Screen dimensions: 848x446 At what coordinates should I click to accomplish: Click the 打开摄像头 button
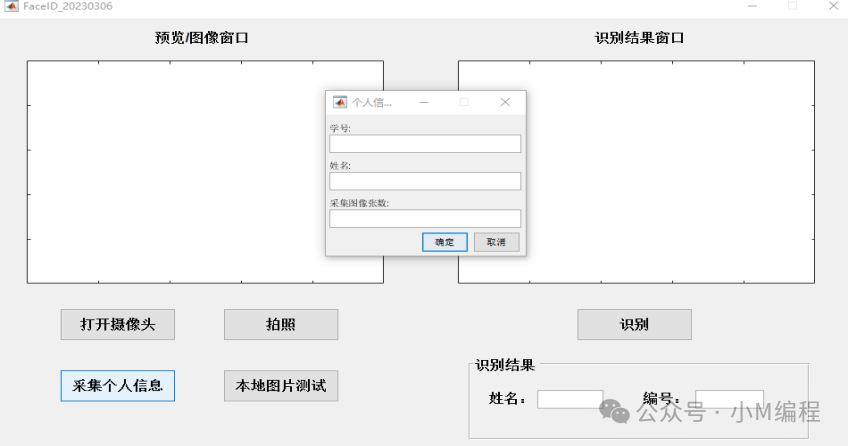tap(117, 324)
